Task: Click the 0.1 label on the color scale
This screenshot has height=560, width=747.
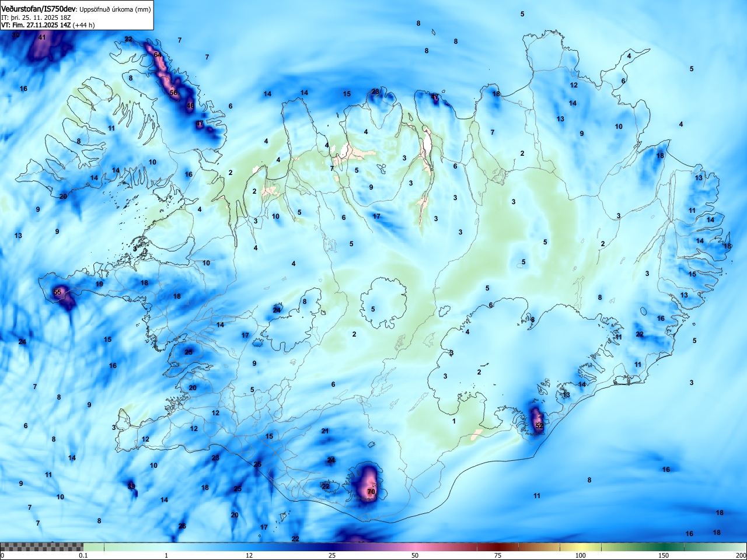Action: click(x=83, y=555)
